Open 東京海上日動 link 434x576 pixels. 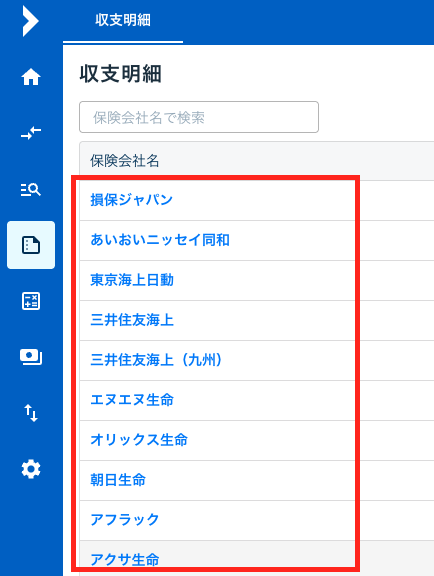click(132, 280)
